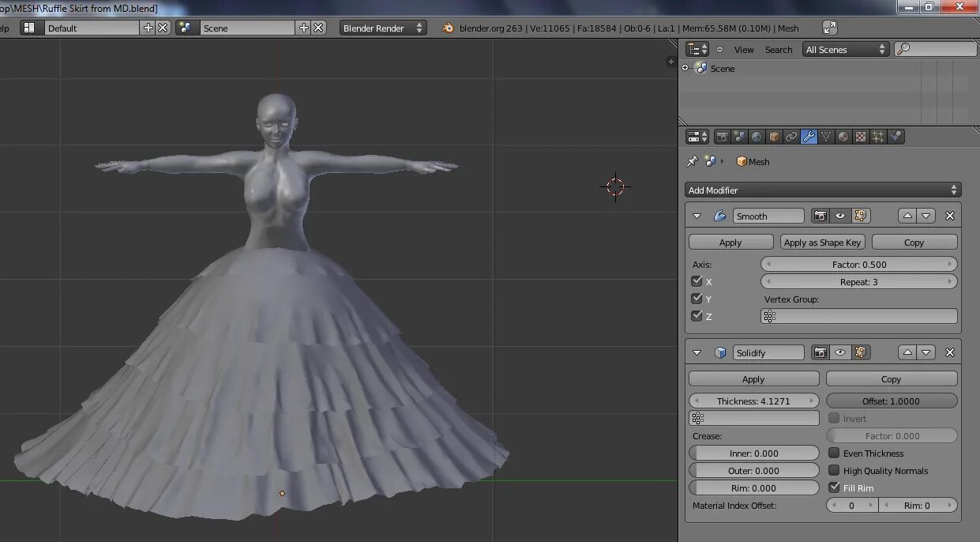Enable the Even Thickness checkbox
Image resolution: width=980 pixels, height=542 pixels.
tap(834, 454)
